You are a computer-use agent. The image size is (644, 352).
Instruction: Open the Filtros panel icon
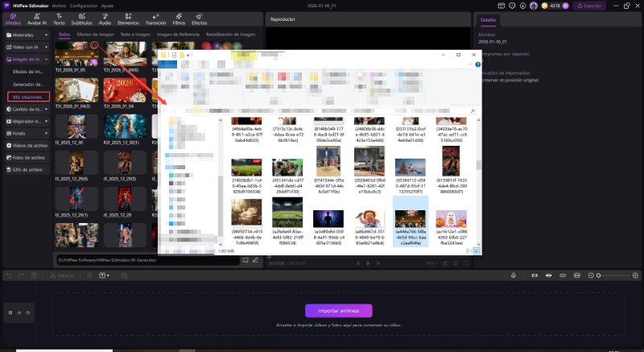tap(179, 19)
